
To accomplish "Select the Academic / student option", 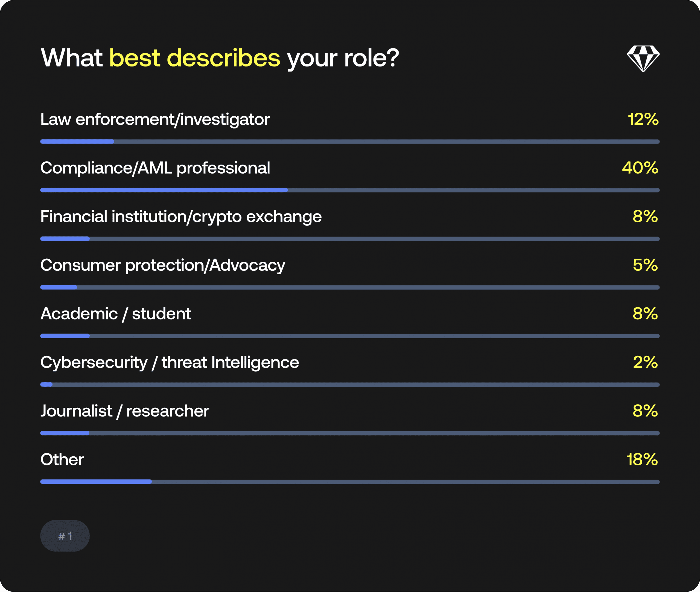I will tap(115, 314).
